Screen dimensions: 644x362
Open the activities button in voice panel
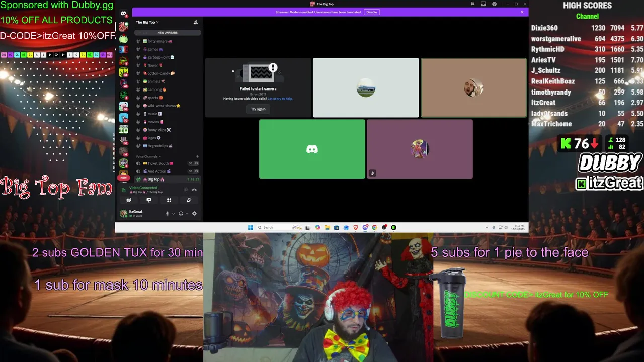(169, 200)
